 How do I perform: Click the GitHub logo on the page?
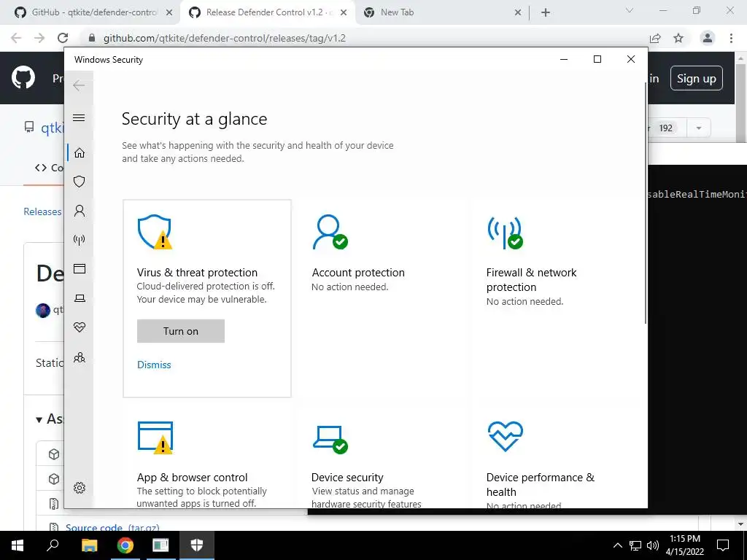[x=23, y=78]
